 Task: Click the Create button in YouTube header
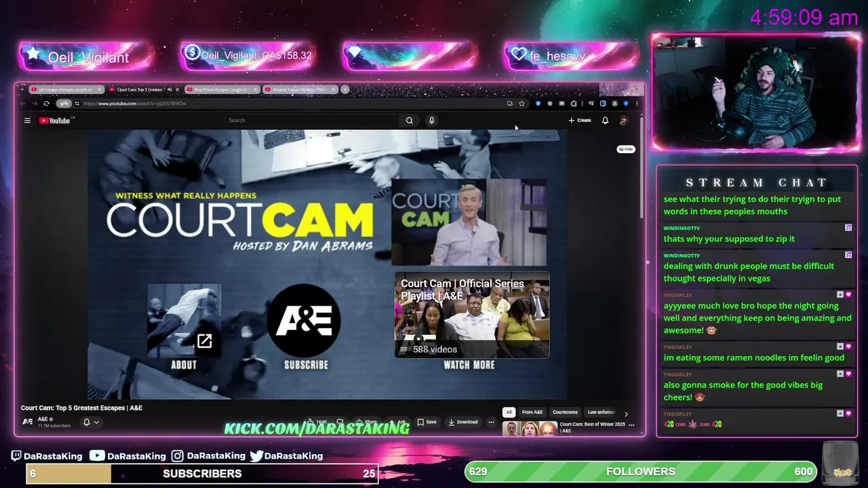coord(580,121)
